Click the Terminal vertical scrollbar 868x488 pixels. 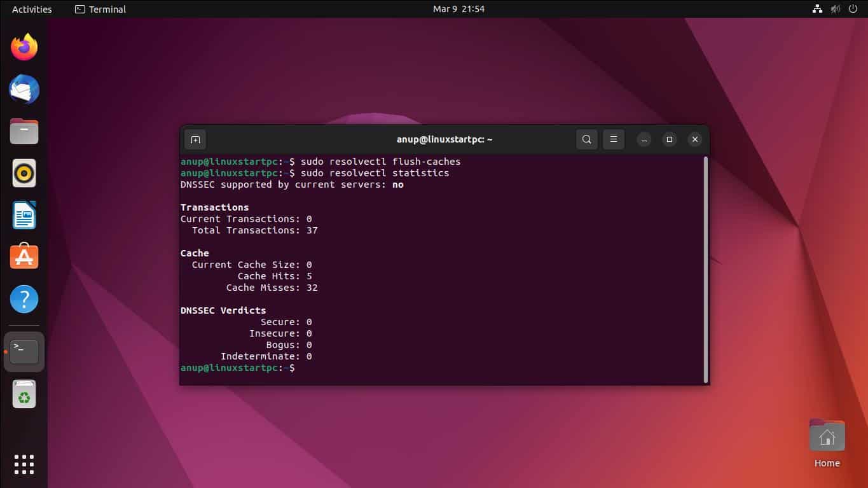(x=706, y=269)
